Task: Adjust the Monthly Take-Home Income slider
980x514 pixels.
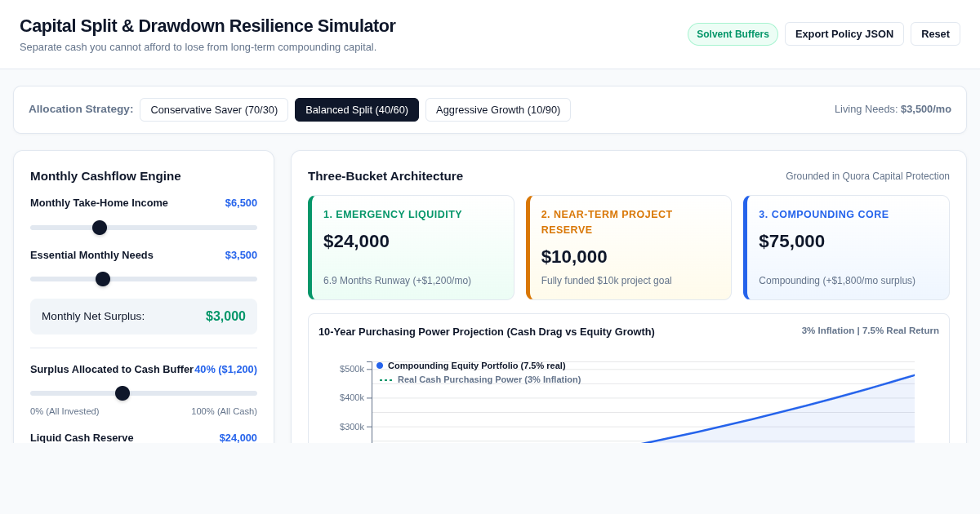Action: [x=144, y=228]
